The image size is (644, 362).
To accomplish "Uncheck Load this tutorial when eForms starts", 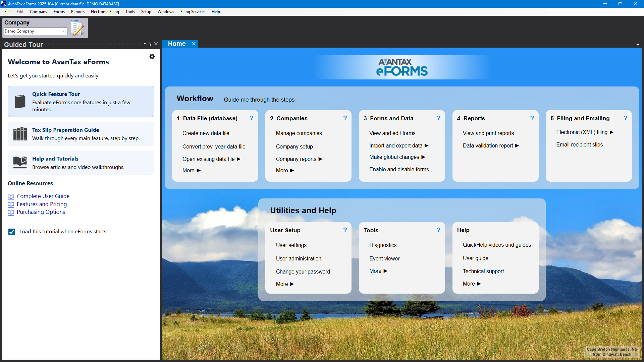I will click(x=12, y=232).
